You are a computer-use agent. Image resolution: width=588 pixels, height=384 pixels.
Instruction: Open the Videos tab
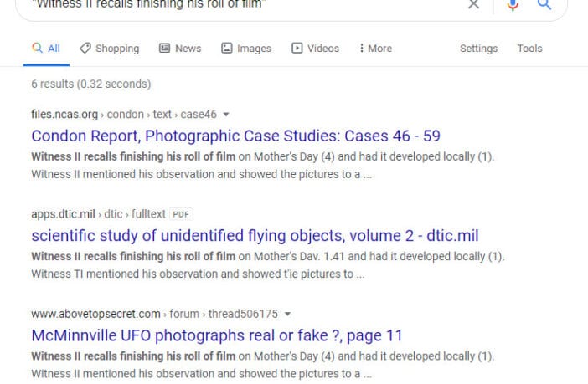point(316,49)
